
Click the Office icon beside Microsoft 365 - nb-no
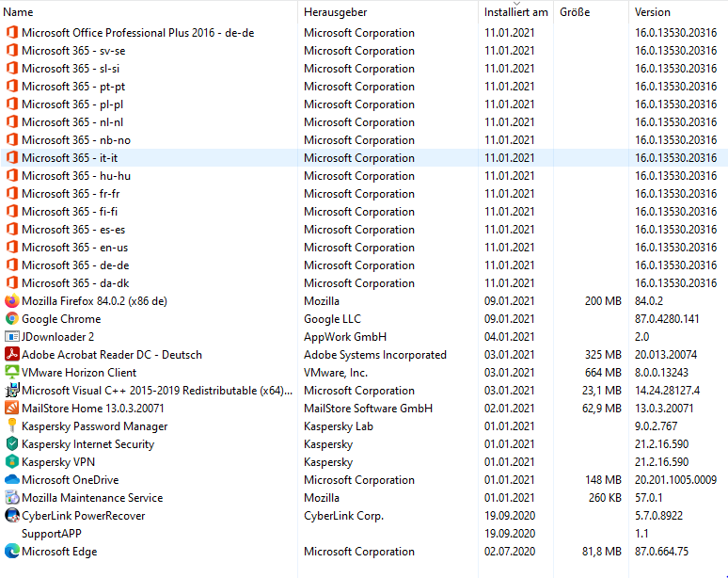pos(12,140)
